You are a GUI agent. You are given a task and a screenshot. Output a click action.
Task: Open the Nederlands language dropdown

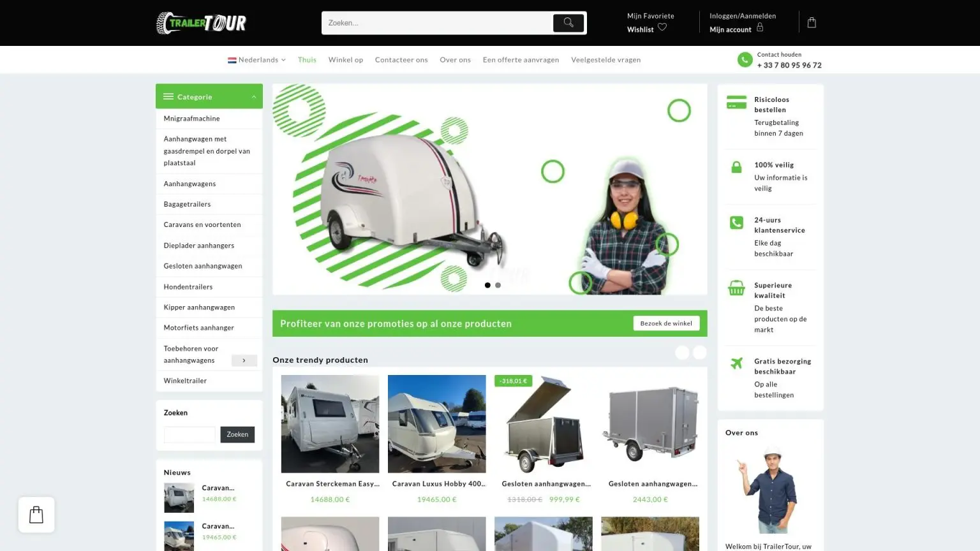pyautogui.click(x=257, y=60)
